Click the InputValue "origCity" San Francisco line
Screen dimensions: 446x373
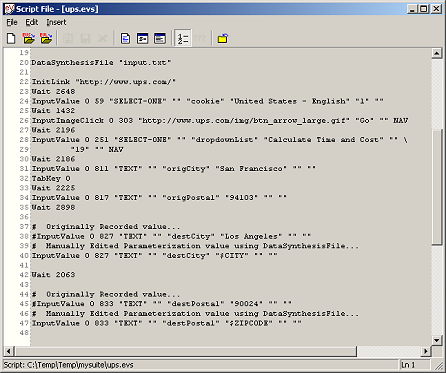pos(173,169)
